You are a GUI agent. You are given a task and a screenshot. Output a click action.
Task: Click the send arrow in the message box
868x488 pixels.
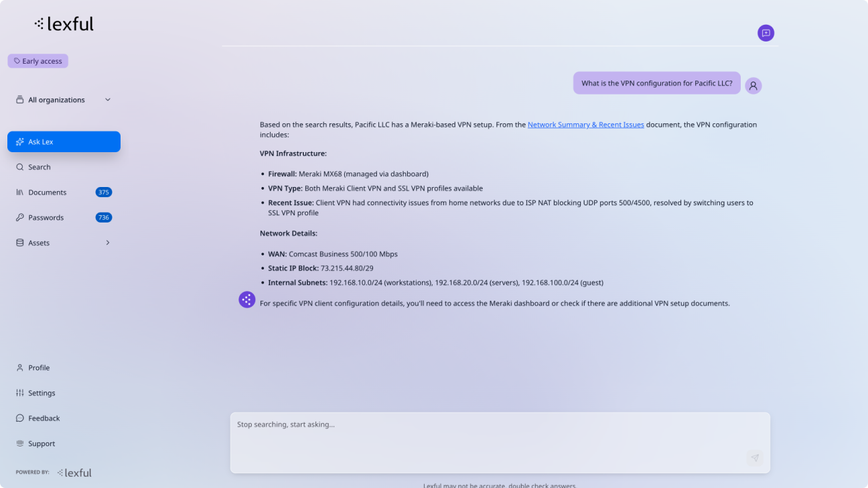coord(755,458)
